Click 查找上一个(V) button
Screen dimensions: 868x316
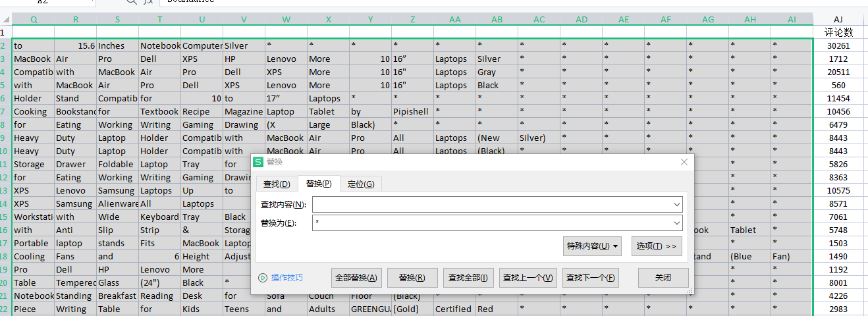[x=529, y=278]
